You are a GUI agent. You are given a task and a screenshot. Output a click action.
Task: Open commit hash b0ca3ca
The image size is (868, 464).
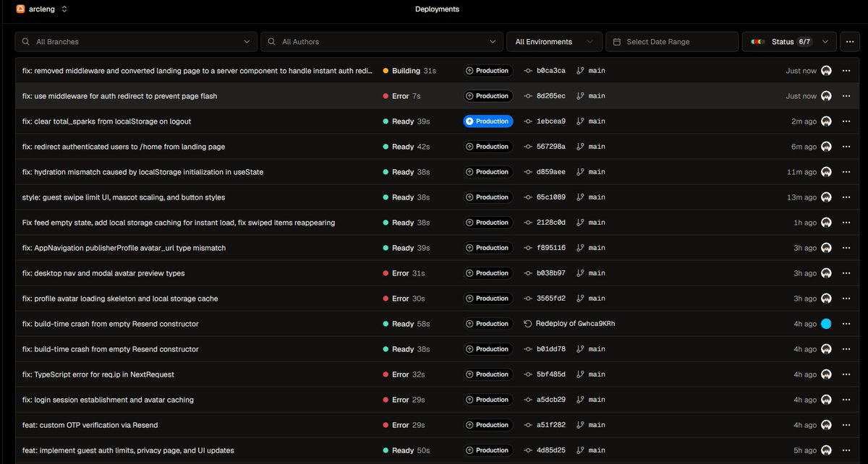(551, 71)
